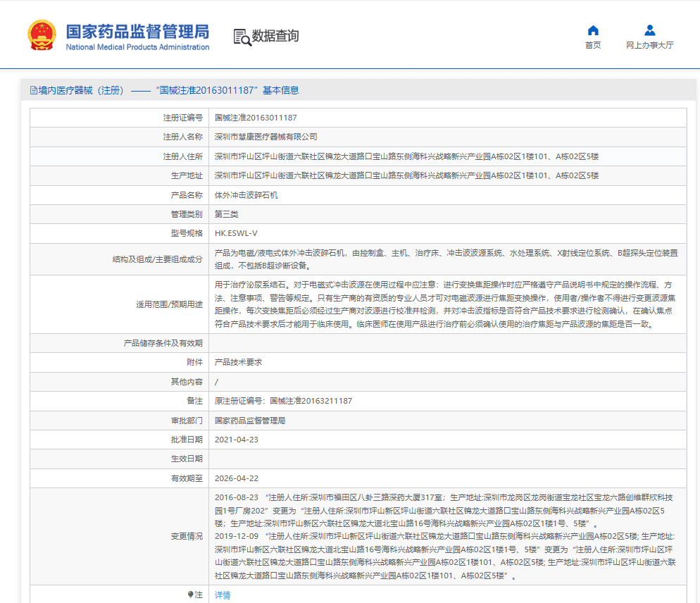Click the 数据查询 search document icon
This screenshot has height=603, width=700.
click(x=242, y=37)
